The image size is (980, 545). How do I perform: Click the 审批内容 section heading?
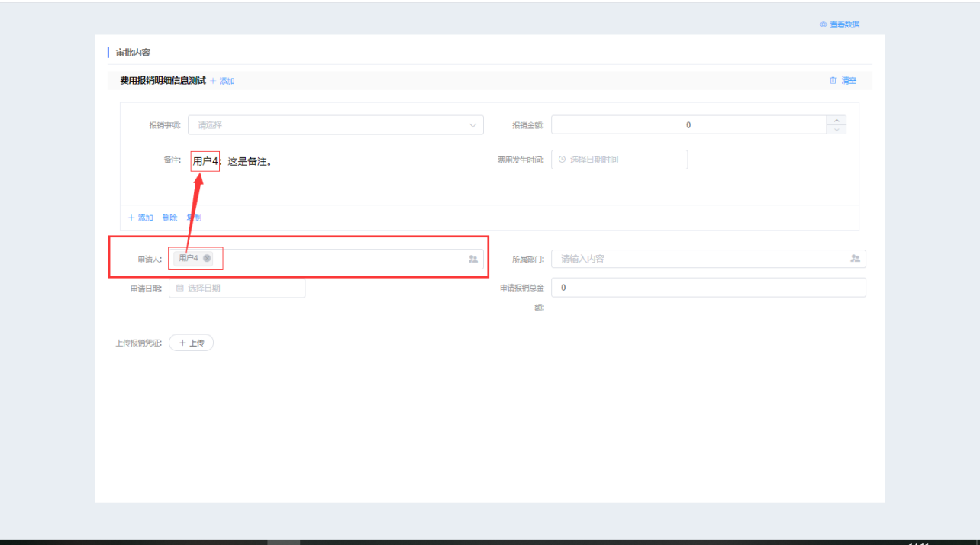click(133, 53)
